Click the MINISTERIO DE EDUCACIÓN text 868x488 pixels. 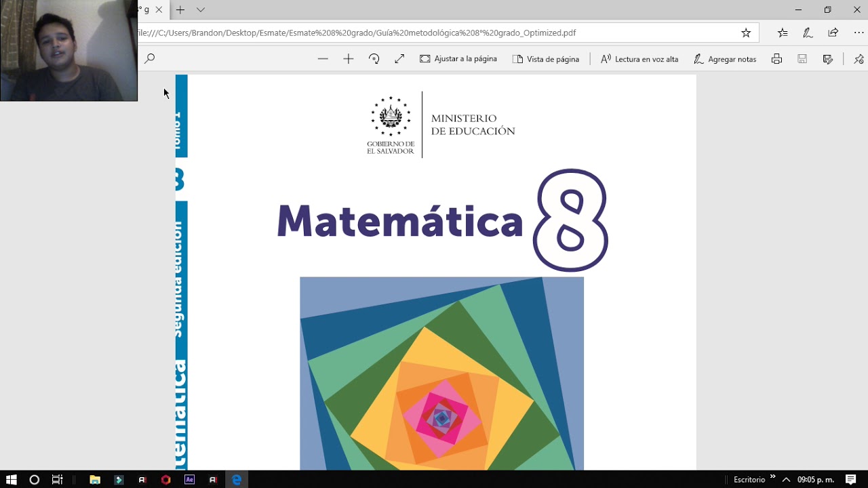[473, 125]
